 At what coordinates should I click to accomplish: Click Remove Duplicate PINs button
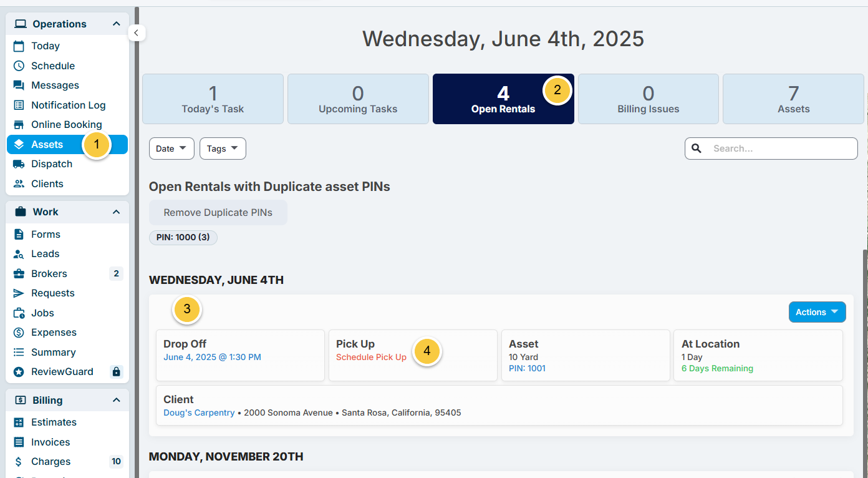[218, 213]
